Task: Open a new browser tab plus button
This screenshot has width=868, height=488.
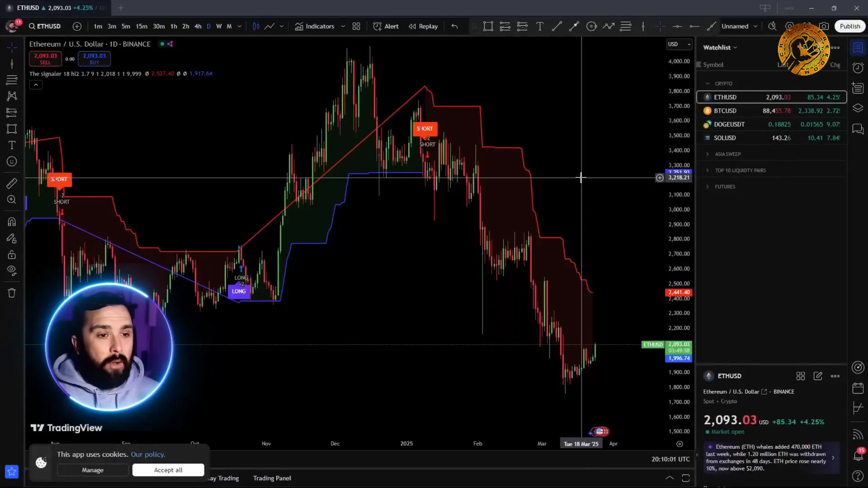Action: coord(121,8)
